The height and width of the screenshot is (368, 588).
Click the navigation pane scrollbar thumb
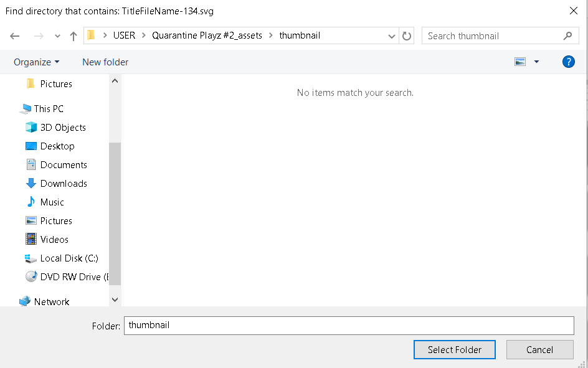click(x=115, y=214)
